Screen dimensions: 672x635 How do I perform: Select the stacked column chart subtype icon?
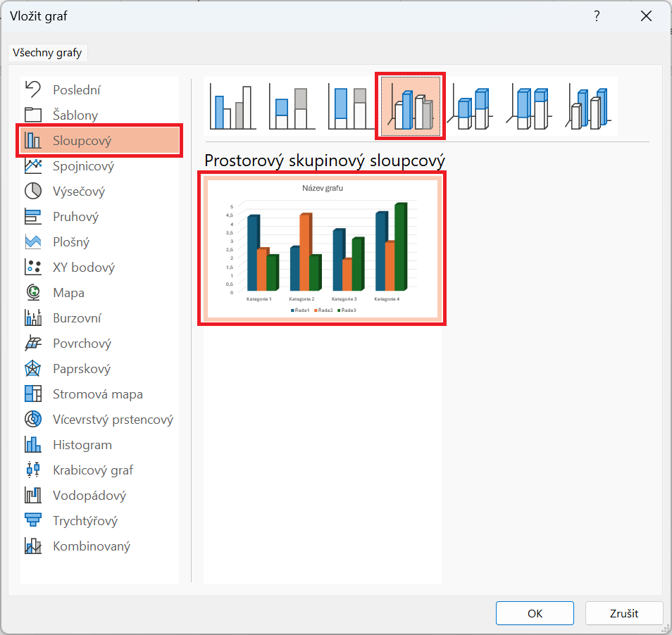click(292, 106)
